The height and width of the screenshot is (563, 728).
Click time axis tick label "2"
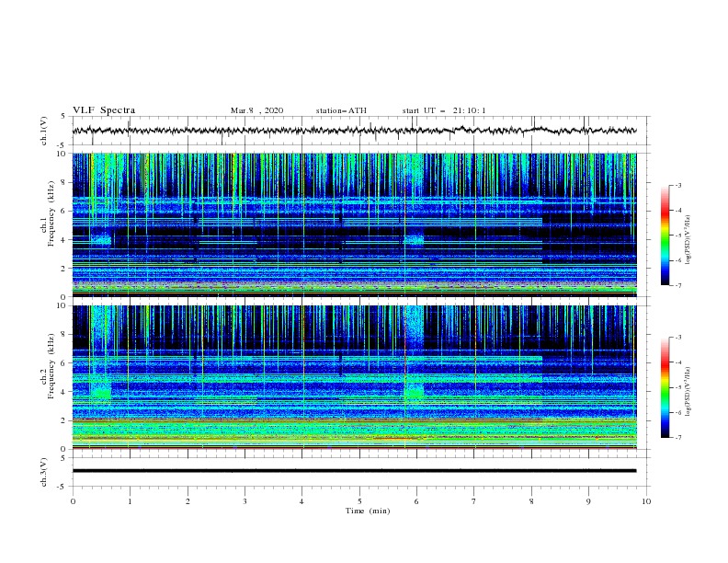(x=188, y=501)
